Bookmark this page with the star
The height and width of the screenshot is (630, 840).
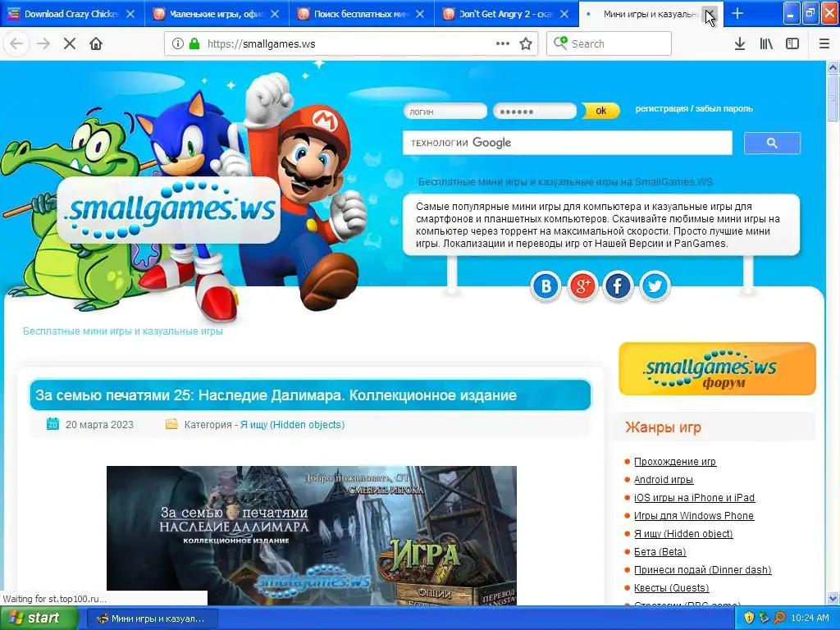[x=526, y=44]
